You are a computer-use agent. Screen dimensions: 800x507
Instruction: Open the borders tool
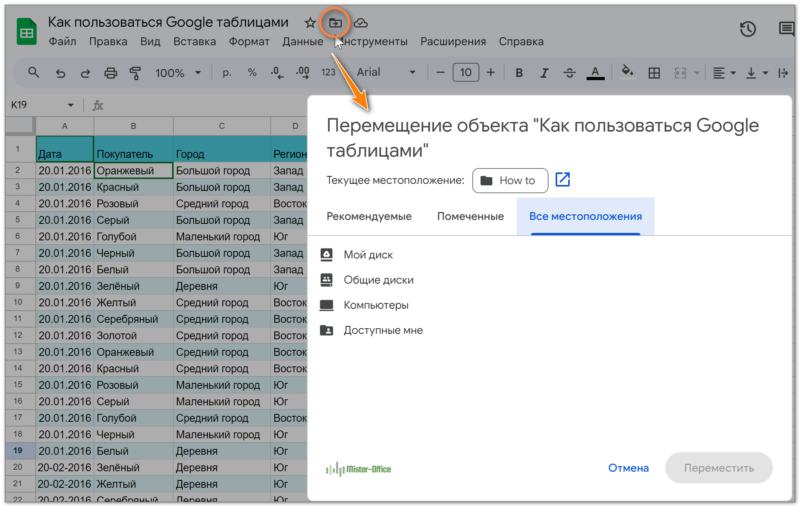point(654,73)
